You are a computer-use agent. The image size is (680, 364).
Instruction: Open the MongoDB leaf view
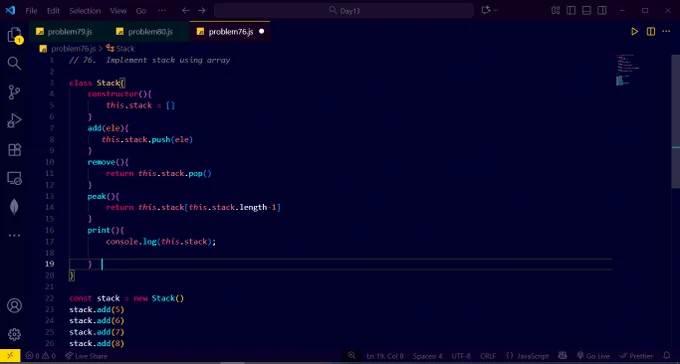pos(14,207)
